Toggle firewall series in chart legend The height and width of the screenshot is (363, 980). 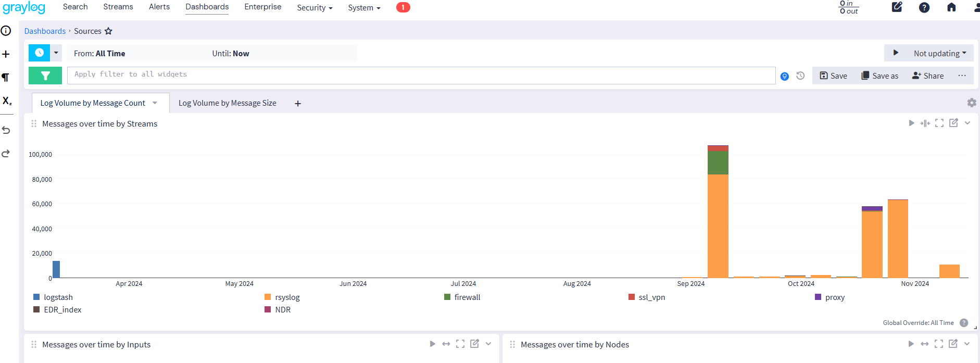[x=467, y=297]
